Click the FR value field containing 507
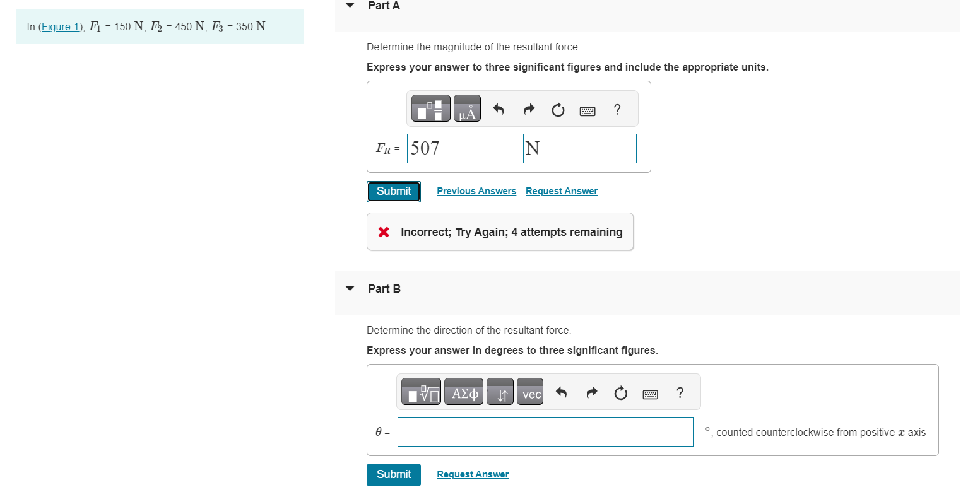The image size is (980, 492). 464,148
